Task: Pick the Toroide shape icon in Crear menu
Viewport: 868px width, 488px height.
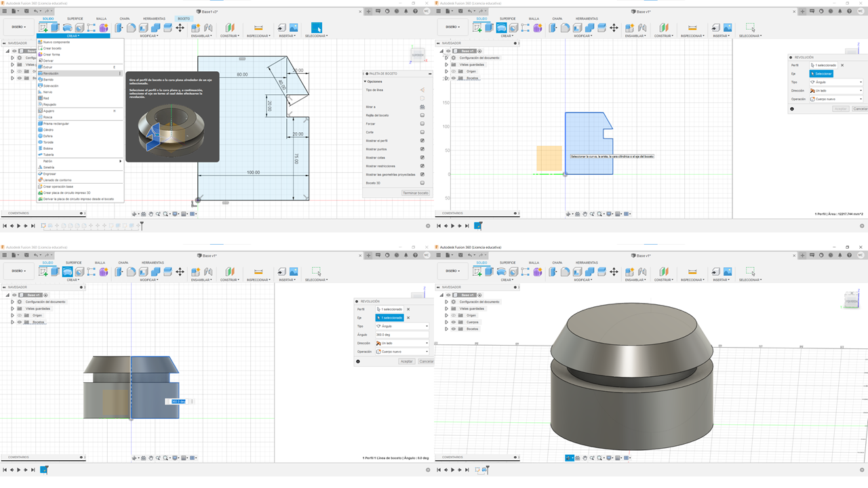Action: 41,142
